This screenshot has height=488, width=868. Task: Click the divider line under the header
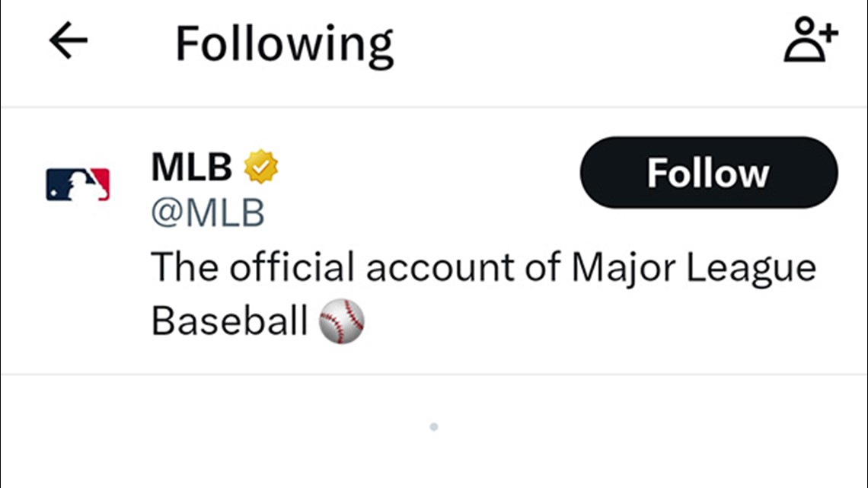click(x=434, y=107)
